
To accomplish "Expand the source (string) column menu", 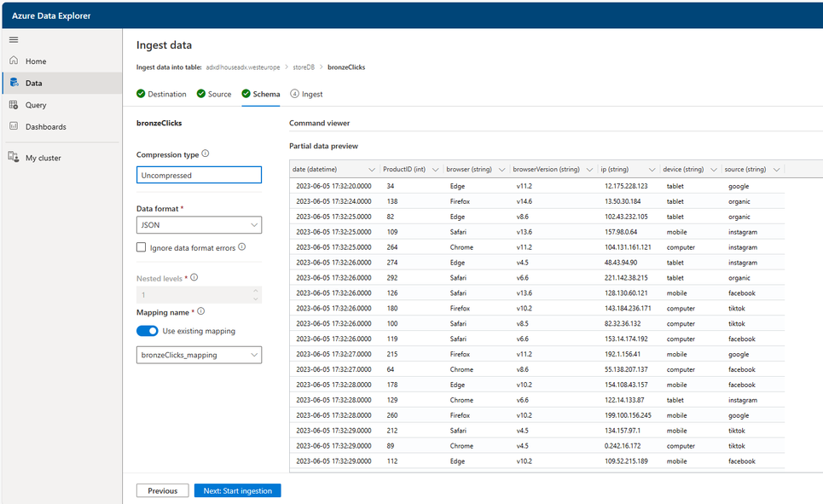I will click(776, 170).
